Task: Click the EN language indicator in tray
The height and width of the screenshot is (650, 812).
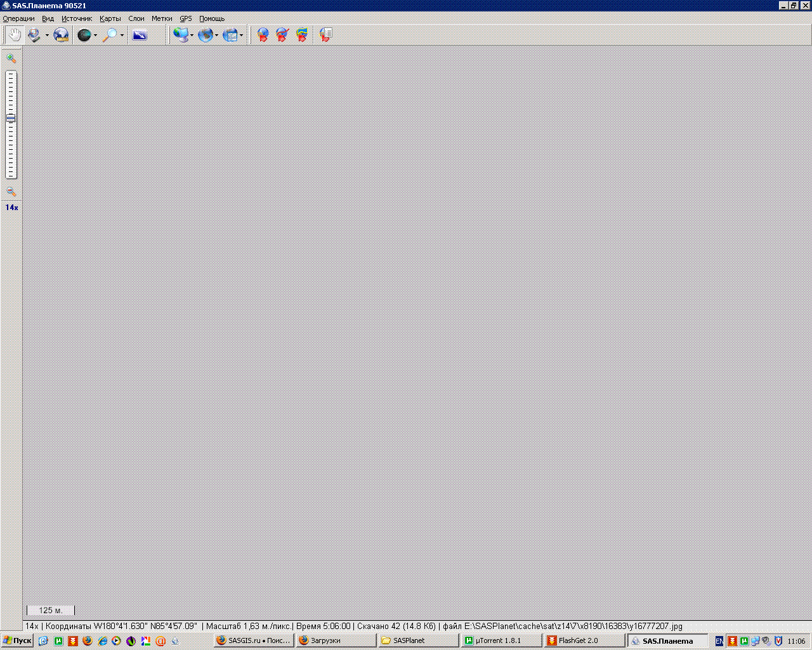Action: [x=719, y=641]
